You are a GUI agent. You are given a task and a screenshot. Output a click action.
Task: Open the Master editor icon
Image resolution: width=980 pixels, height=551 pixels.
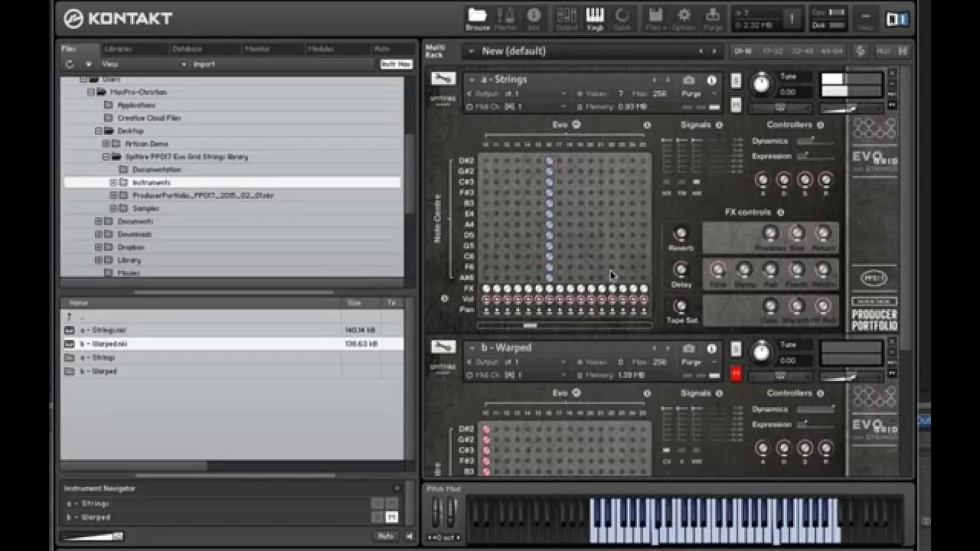[x=505, y=18]
